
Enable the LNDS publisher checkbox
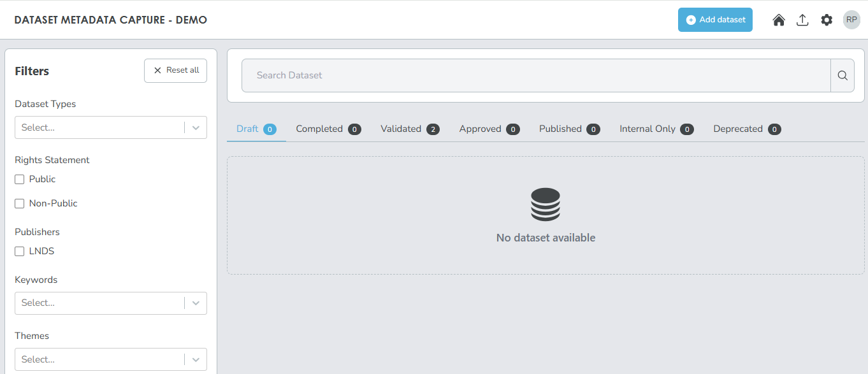click(20, 252)
